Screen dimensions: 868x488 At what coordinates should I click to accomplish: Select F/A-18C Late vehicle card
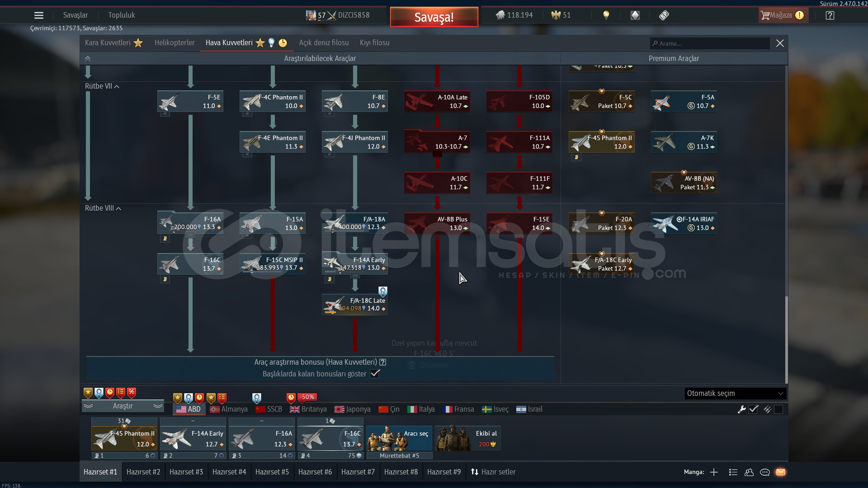coord(355,305)
